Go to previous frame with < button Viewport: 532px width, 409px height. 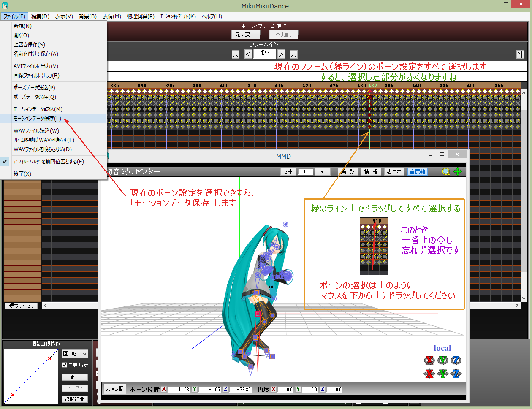click(248, 54)
